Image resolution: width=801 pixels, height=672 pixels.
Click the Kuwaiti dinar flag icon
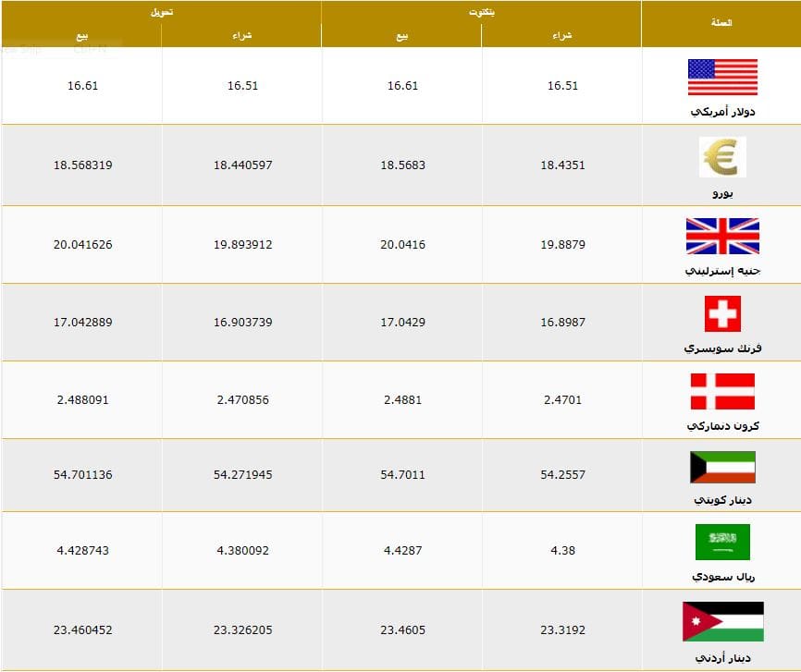(x=722, y=467)
